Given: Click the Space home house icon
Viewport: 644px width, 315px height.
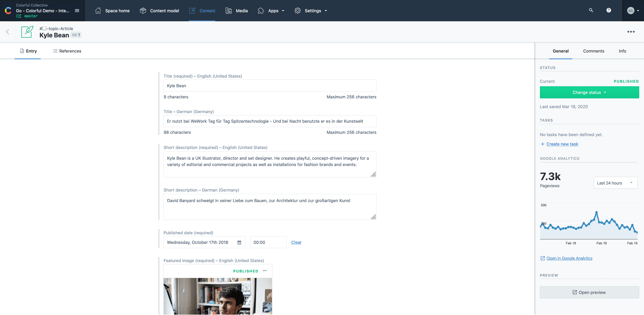Looking at the screenshot, I should [98, 11].
